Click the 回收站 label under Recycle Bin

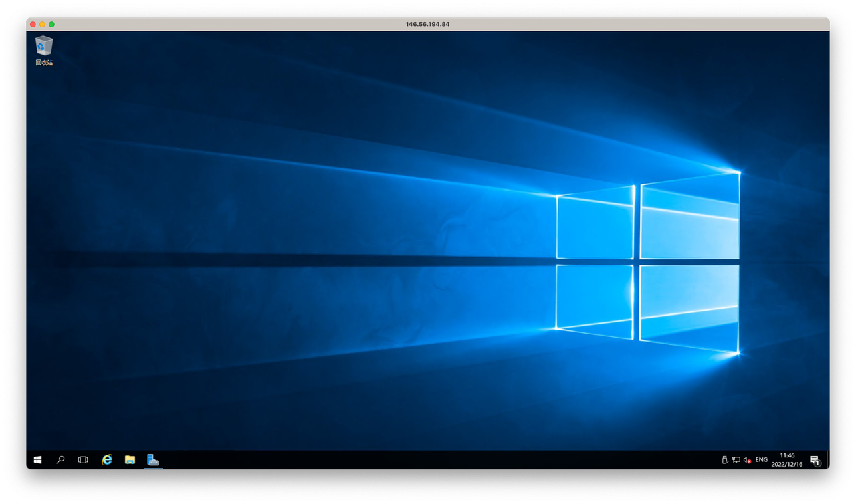click(x=44, y=63)
